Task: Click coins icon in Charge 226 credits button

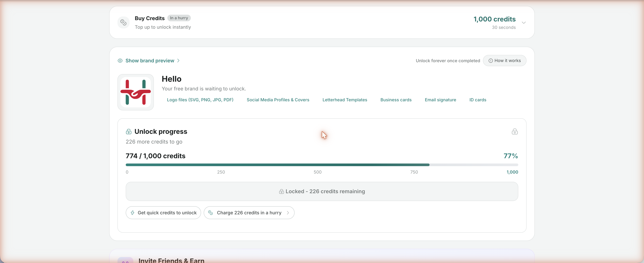Action: click(x=210, y=213)
